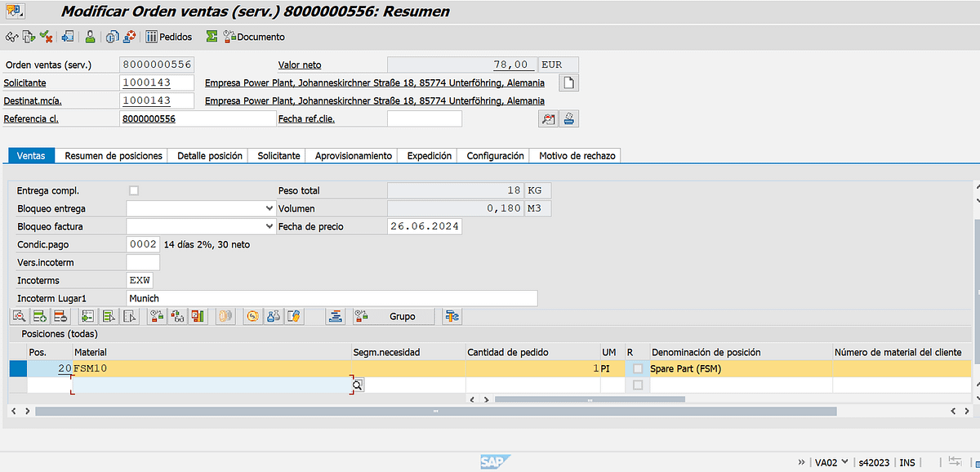Viewport: 980px width, 472px height.
Task: Click the green check and red X icon
Action: [x=46, y=37]
